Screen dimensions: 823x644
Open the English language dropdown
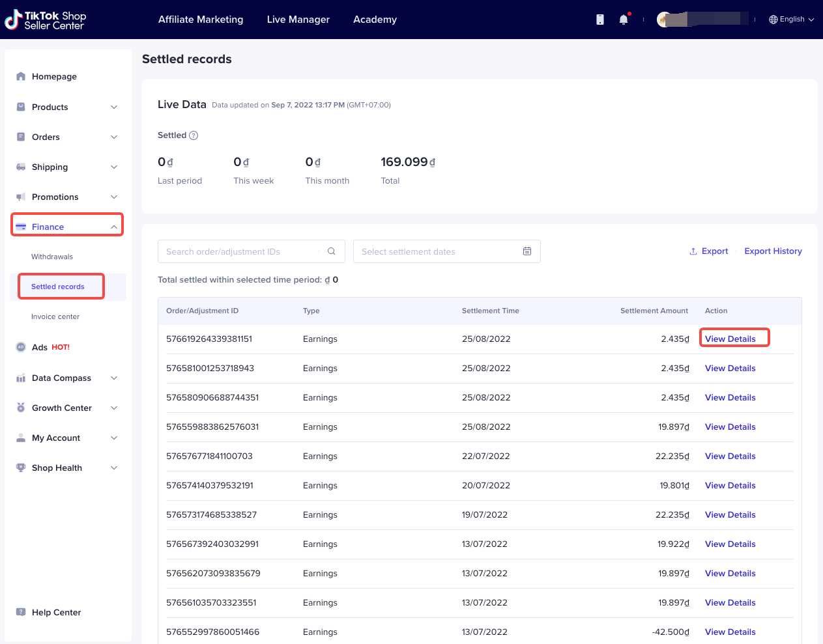792,20
